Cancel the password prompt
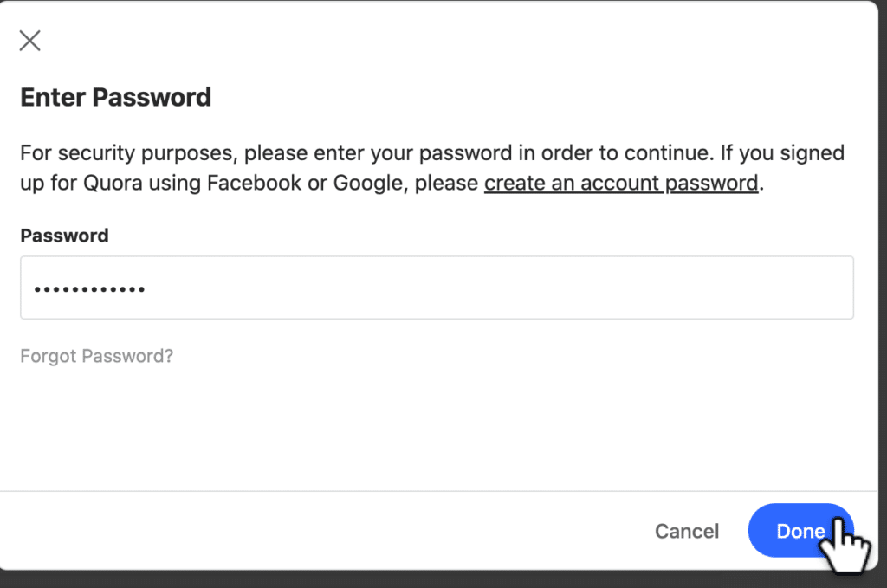The width and height of the screenshot is (887, 588). tap(687, 531)
